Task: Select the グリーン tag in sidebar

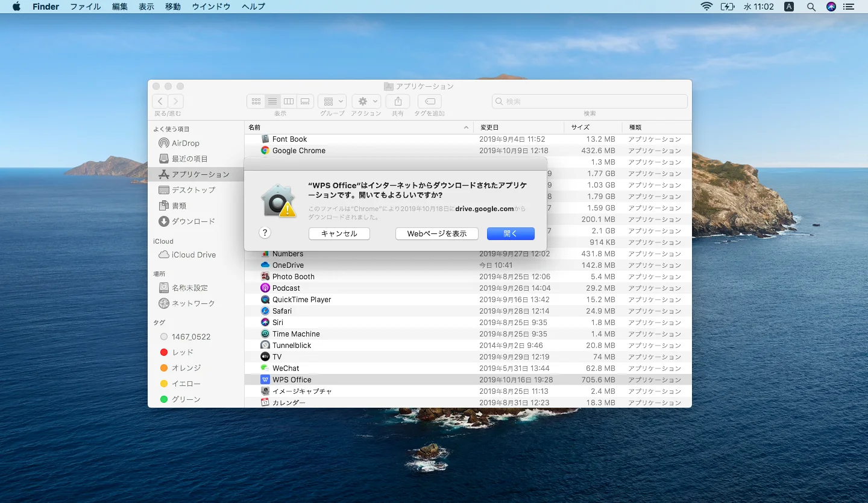Action: [x=196, y=399]
